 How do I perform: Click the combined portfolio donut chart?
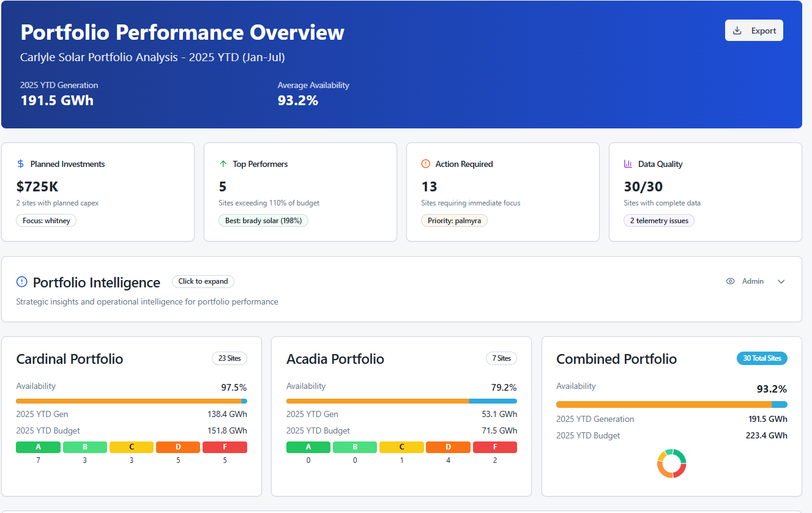(x=671, y=463)
